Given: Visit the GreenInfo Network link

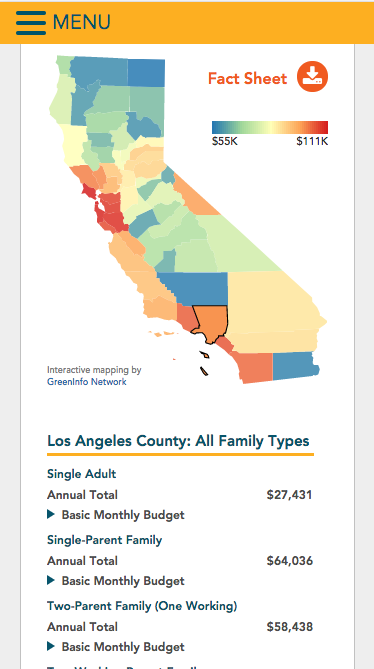Looking at the screenshot, I should click(87, 381).
